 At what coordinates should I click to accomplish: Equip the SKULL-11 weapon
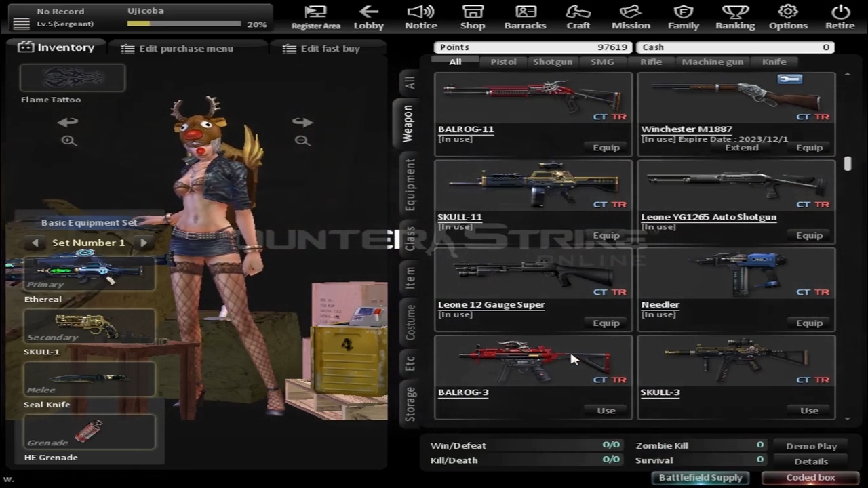[606, 235]
